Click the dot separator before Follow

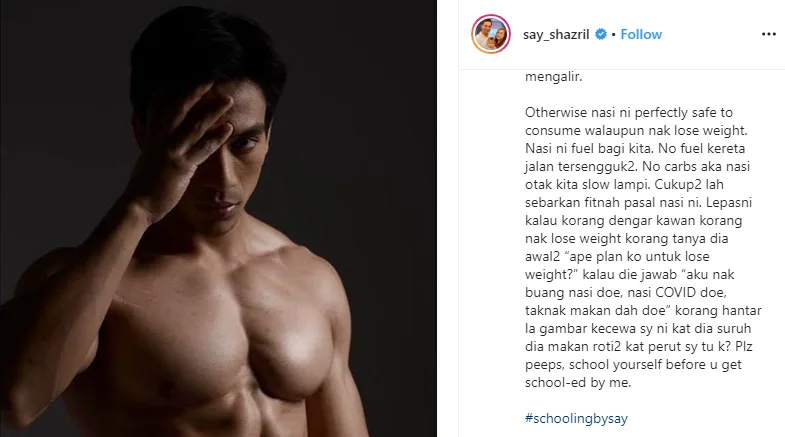pos(614,35)
